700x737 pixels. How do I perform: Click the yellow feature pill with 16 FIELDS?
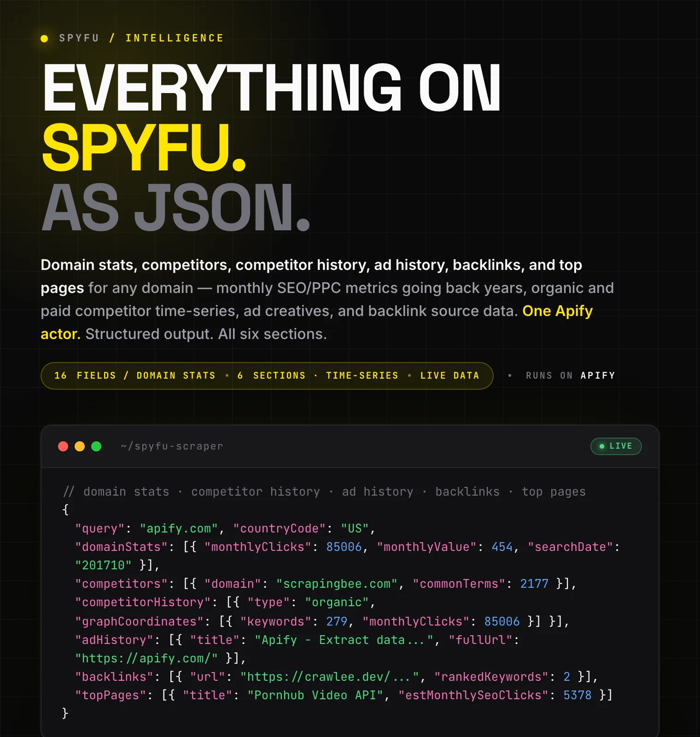click(x=267, y=376)
